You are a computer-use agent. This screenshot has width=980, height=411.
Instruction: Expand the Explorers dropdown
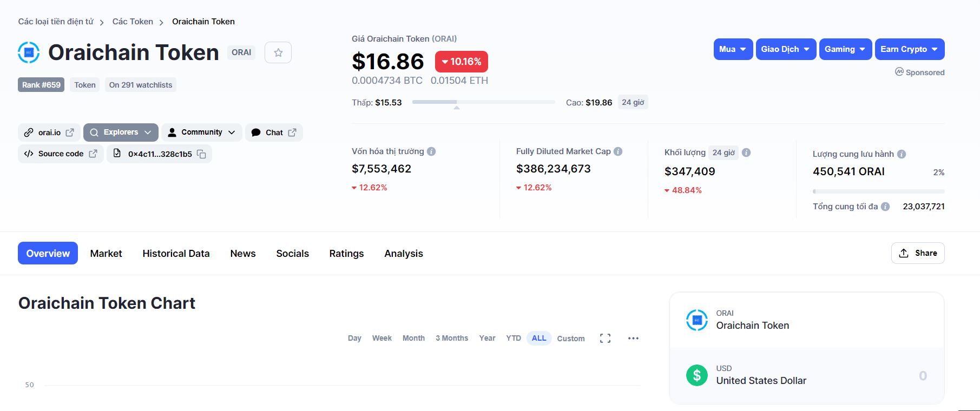point(121,132)
